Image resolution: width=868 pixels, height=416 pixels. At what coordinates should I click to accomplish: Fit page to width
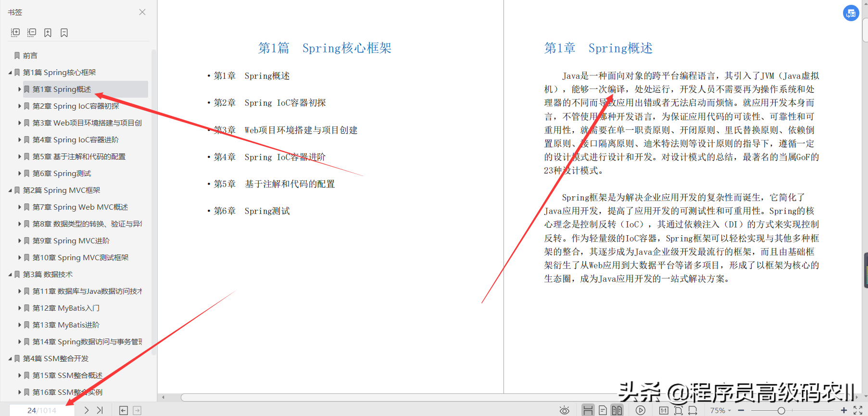tap(692, 410)
